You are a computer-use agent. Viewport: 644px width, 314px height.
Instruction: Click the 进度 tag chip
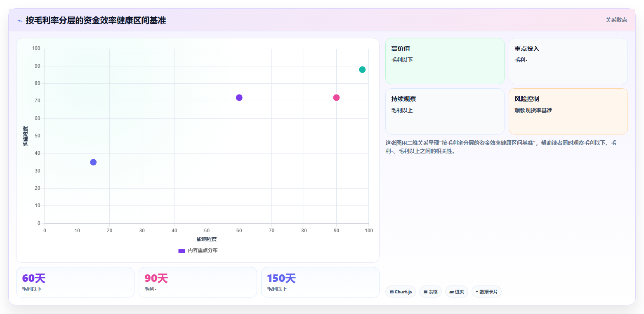[457, 292]
